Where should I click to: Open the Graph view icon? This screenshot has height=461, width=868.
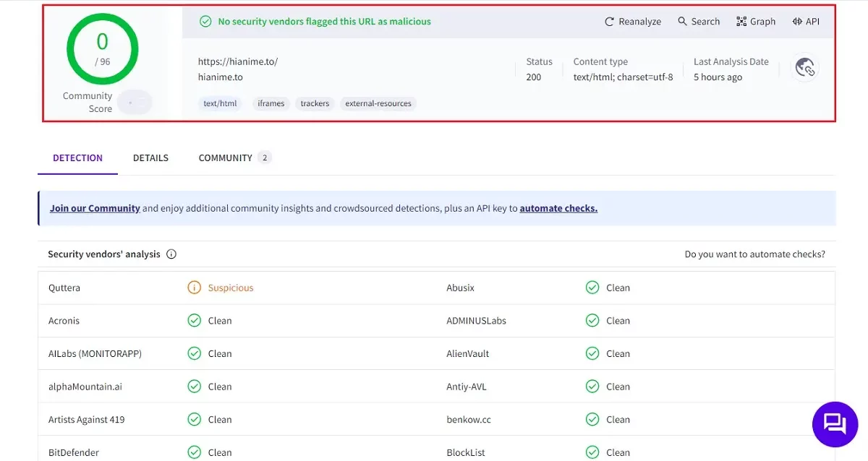coord(741,22)
